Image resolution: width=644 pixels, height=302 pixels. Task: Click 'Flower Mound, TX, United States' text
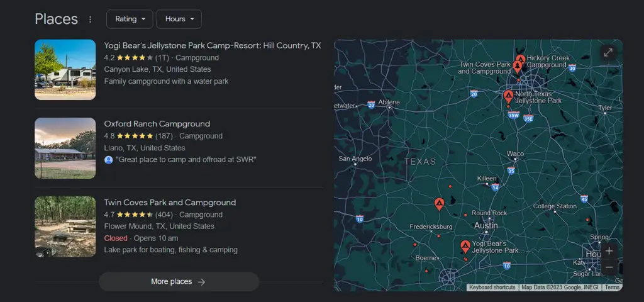pos(159,226)
